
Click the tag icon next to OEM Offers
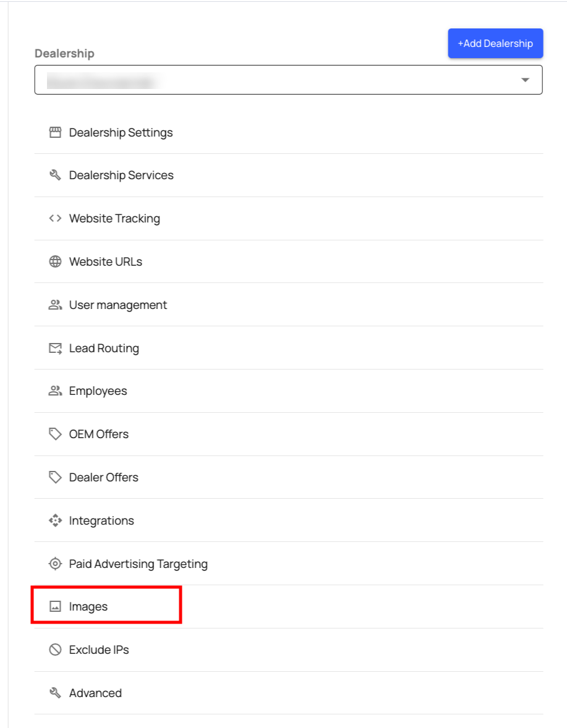55,434
